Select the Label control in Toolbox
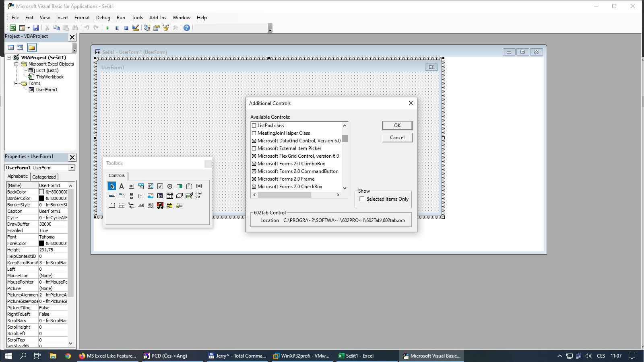Viewport: 644px width, 362px height. point(122,186)
